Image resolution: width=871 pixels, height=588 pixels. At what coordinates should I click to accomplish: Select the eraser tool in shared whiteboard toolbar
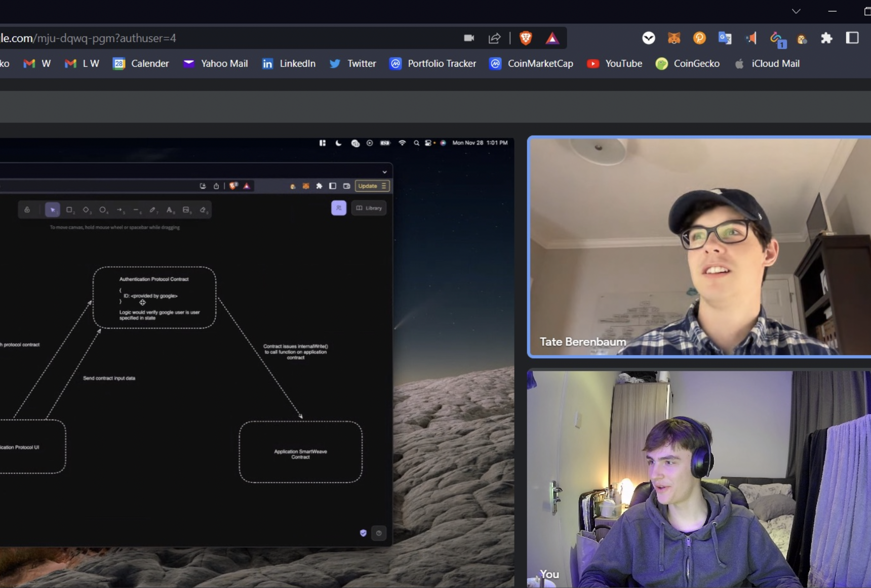tap(203, 210)
